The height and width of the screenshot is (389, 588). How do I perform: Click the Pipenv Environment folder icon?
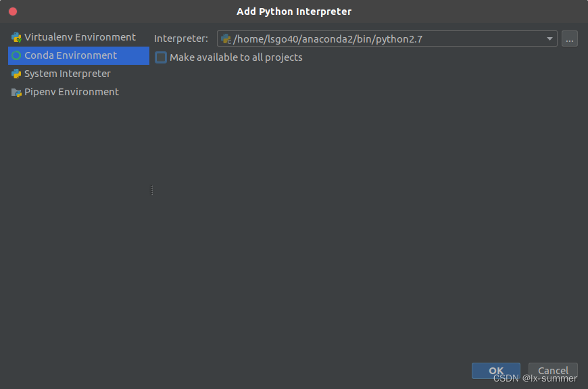[16, 93]
